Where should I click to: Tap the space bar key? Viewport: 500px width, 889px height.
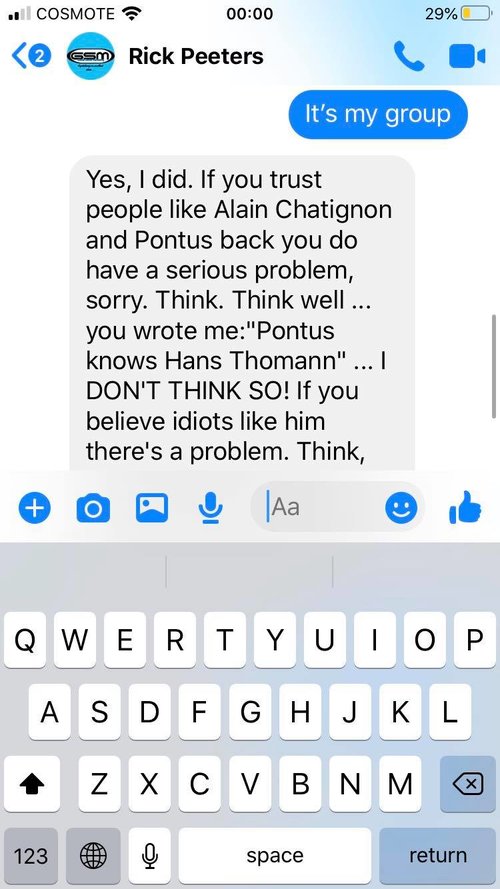[275, 856]
